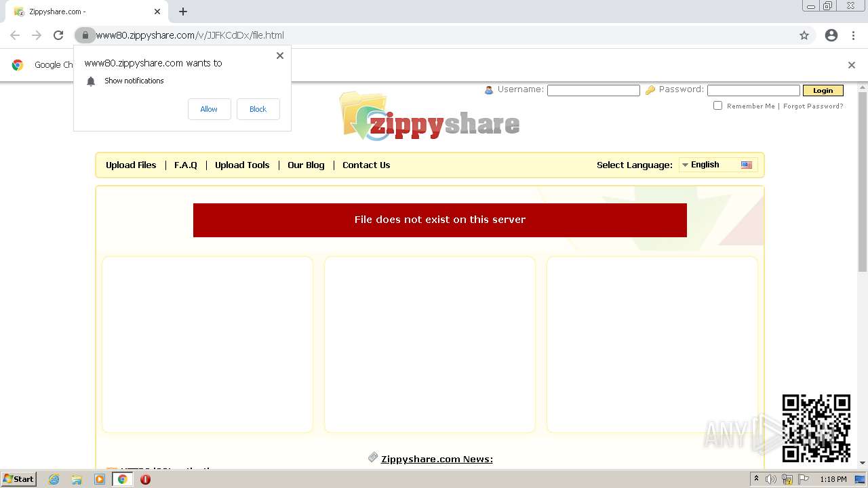Open the Chrome profile avatar menu
868x488 pixels.
tap(831, 35)
